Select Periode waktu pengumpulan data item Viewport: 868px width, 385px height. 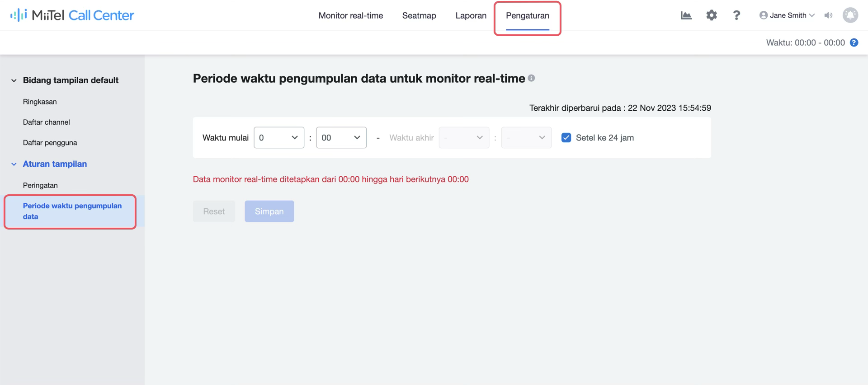72,211
